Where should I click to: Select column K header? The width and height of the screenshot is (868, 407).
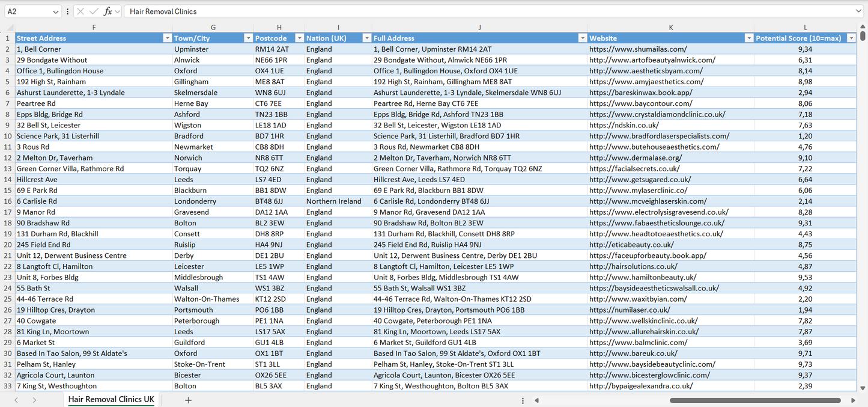point(670,28)
